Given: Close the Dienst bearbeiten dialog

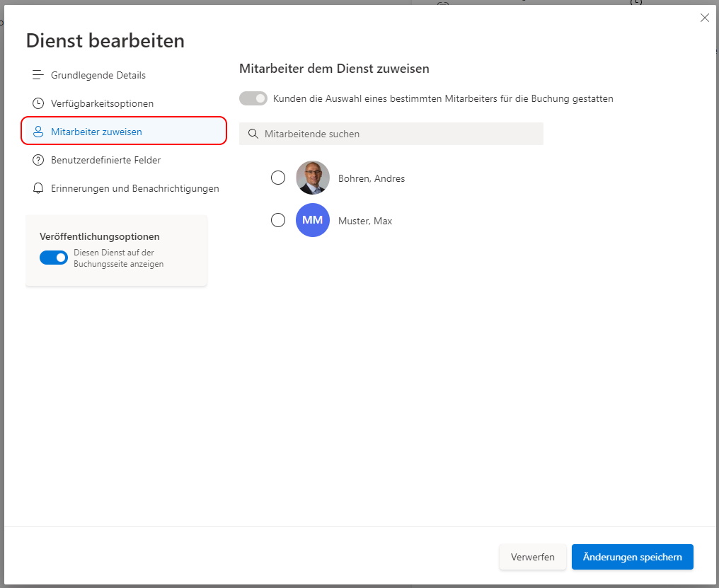Looking at the screenshot, I should (705, 18).
